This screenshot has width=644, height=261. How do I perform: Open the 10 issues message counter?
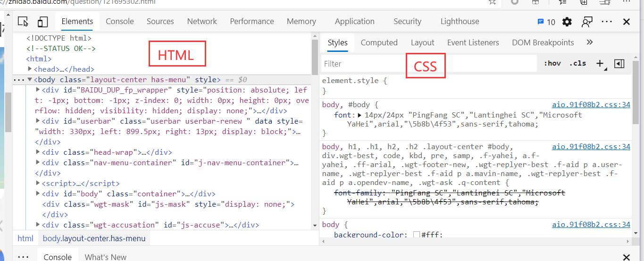[546, 22]
